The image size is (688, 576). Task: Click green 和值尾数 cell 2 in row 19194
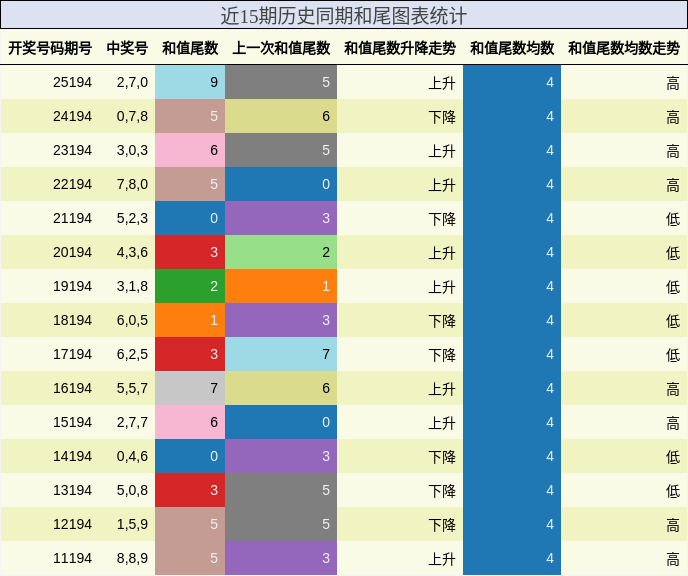[x=190, y=286]
